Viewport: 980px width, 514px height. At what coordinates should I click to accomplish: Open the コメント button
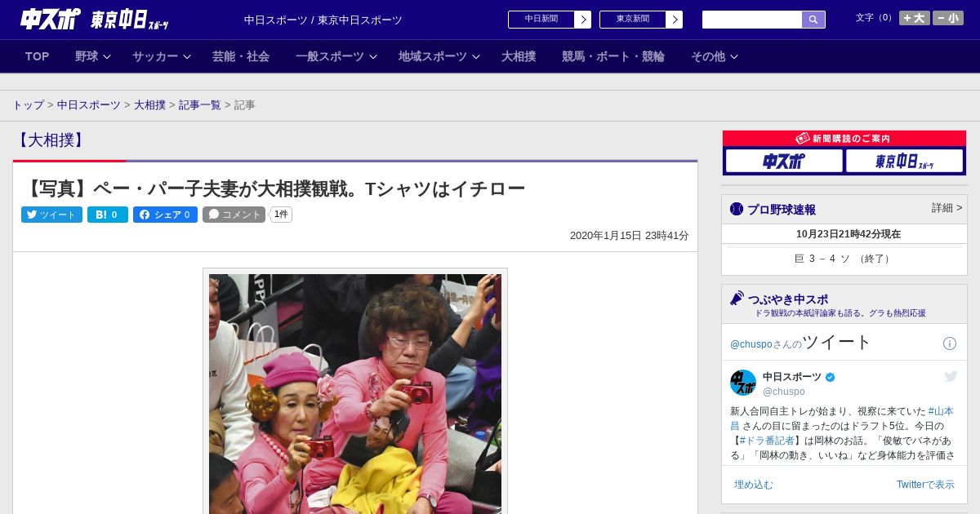tap(234, 215)
